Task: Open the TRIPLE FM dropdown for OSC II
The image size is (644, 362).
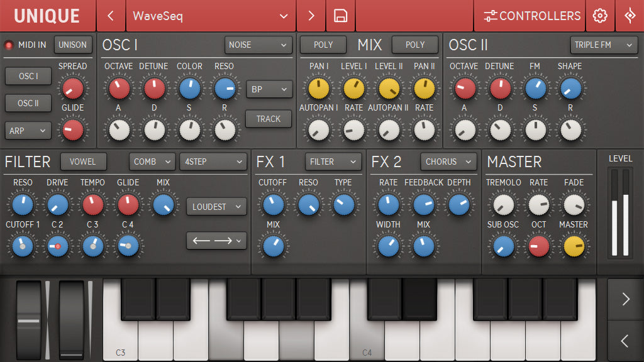Action: (605, 45)
